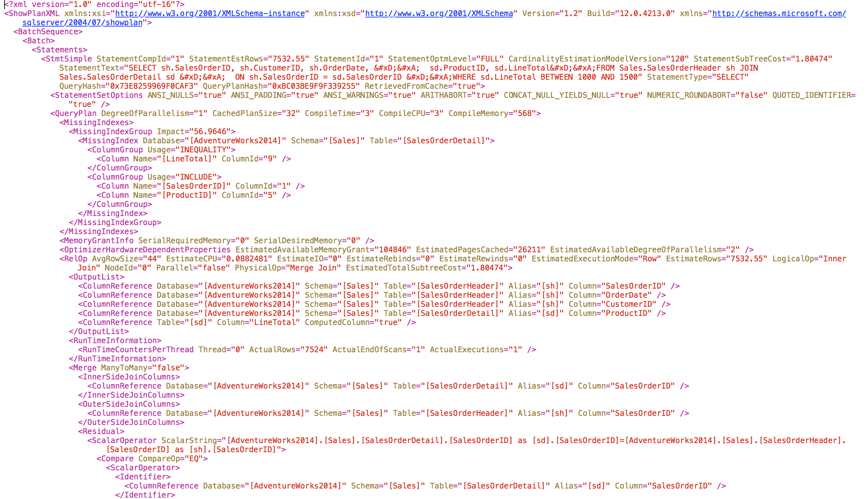Click the sqlserver/2004/07/showplan link continuation
868x499 pixels.
(x=82, y=22)
